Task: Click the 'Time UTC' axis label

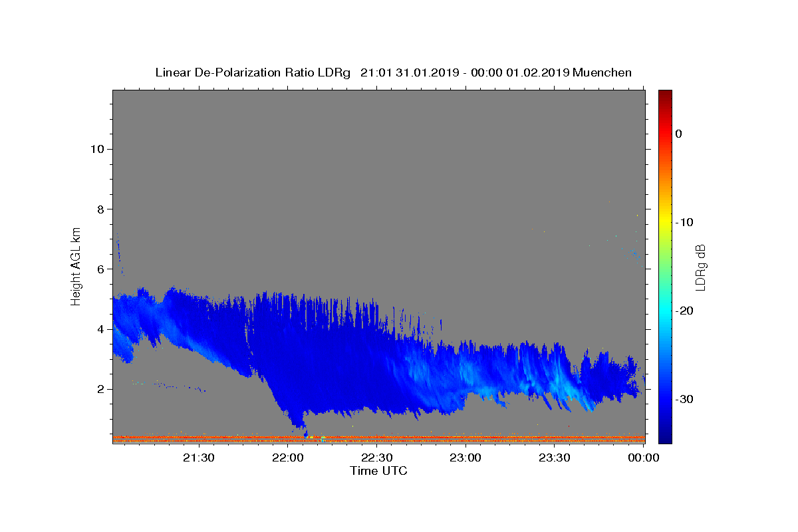Action: 378,471
